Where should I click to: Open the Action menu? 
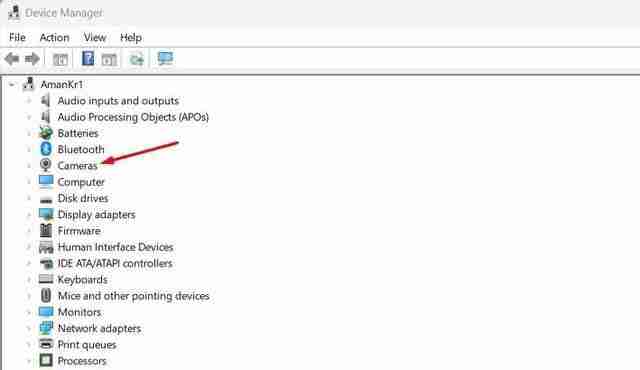54,38
